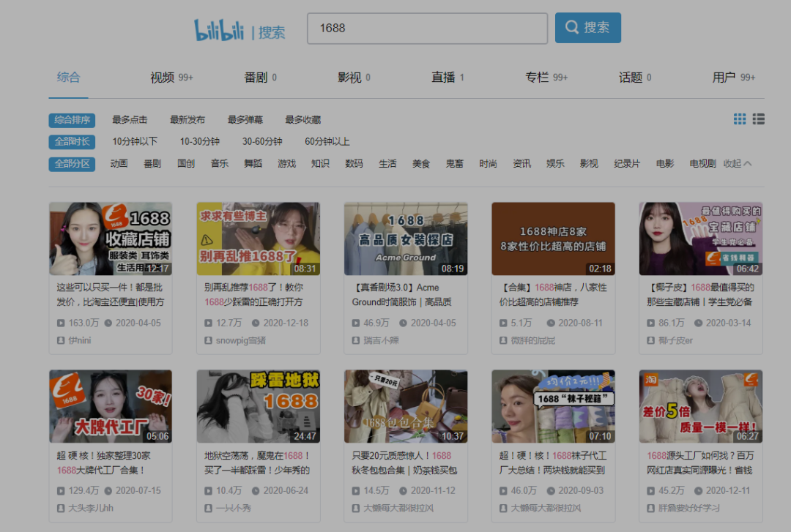Focus the search box containing 1688
The width and height of the screenshot is (791, 532).
click(x=427, y=29)
